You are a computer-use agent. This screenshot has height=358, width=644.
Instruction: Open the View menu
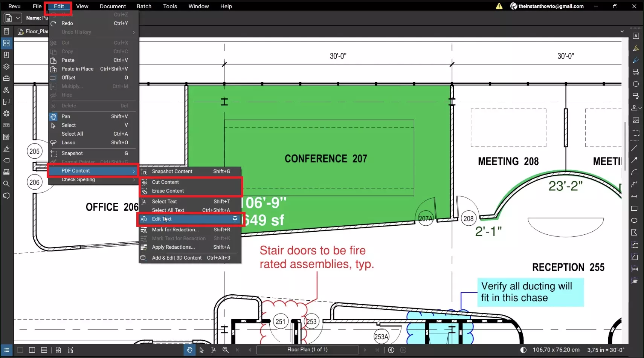(82, 6)
